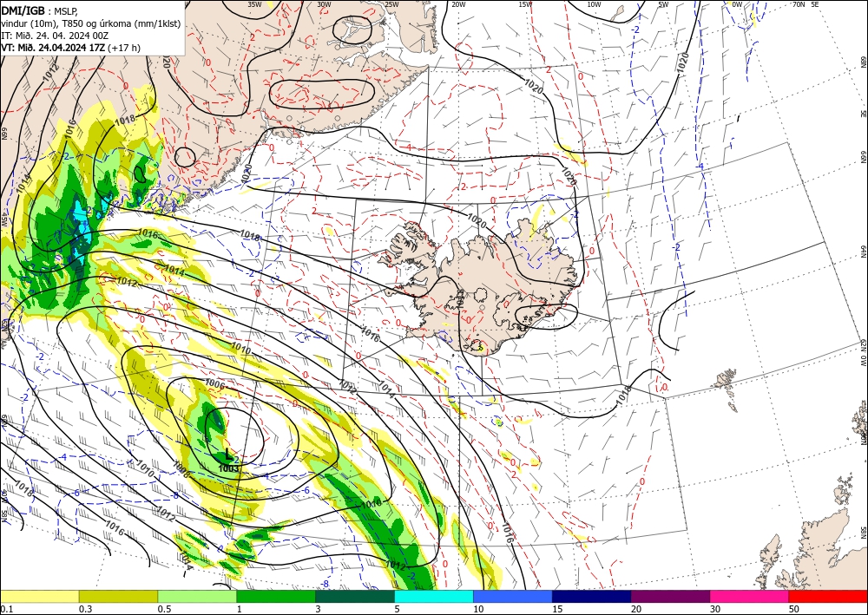Click the '5W' longitude label

click(x=663, y=4)
